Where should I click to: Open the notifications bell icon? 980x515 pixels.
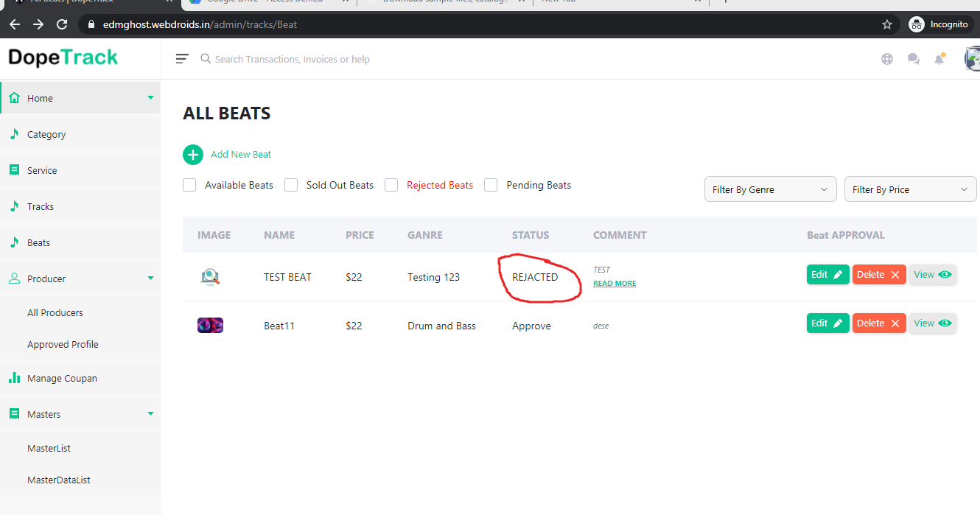point(939,59)
